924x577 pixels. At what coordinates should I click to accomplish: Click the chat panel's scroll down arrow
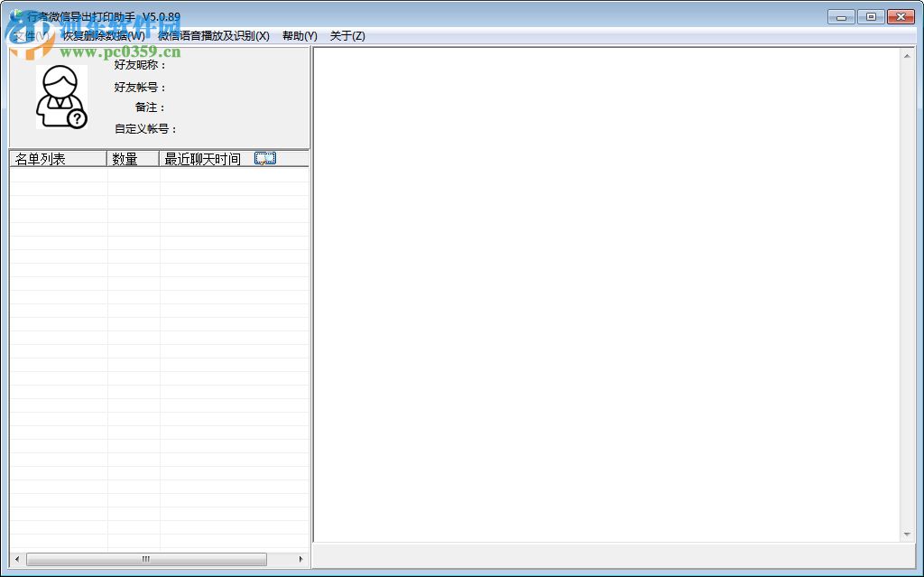click(907, 535)
